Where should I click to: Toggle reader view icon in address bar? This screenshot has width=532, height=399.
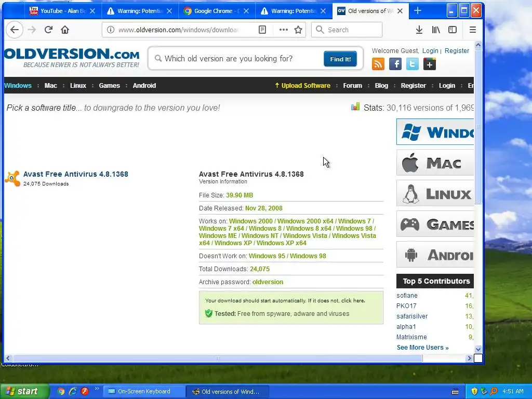[x=262, y=30]
